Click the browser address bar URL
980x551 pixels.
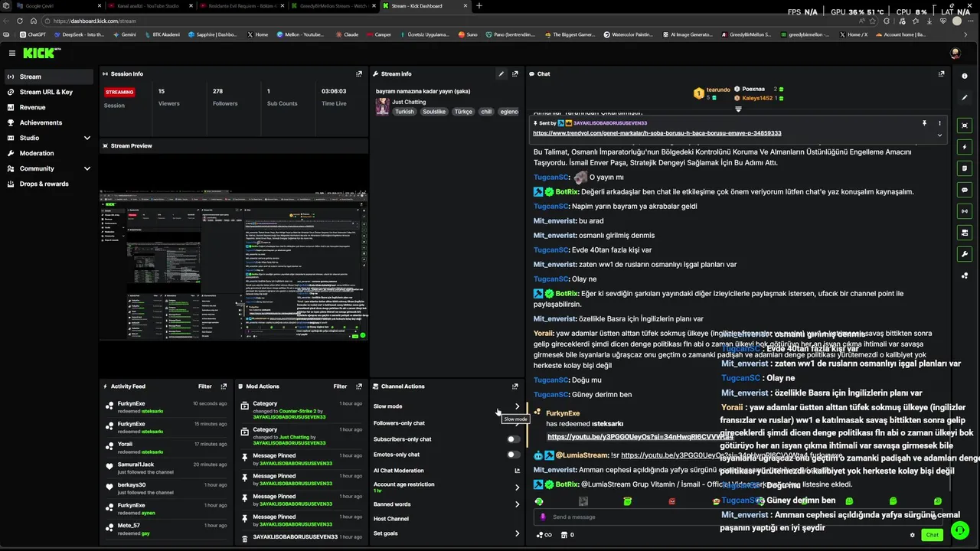[x=95, y=21]
